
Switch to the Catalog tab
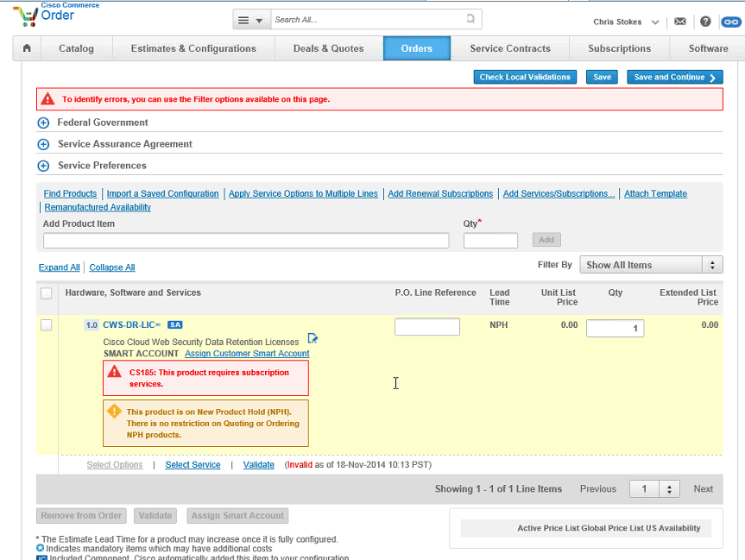click(76, 48)
